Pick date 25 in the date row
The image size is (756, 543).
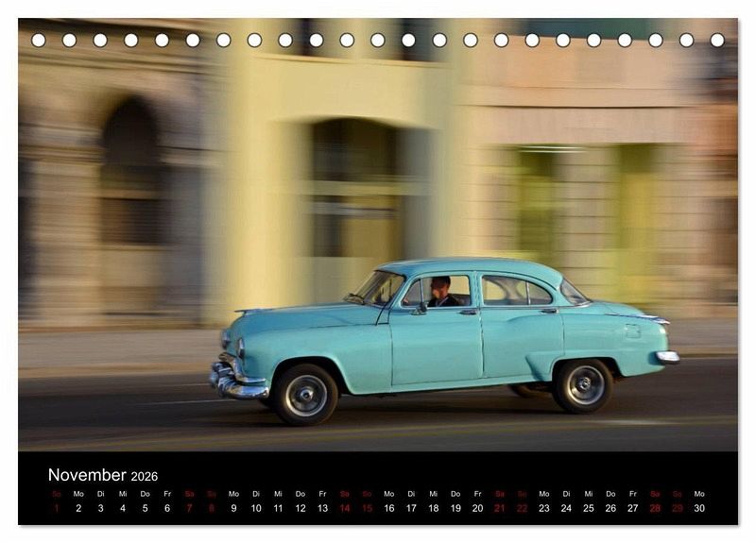coord(588,508)
